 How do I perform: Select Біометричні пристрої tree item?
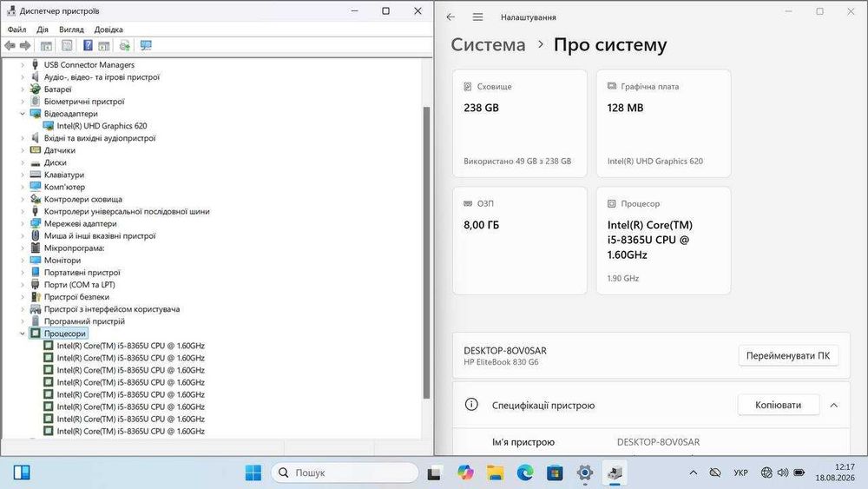coord(84,102)
